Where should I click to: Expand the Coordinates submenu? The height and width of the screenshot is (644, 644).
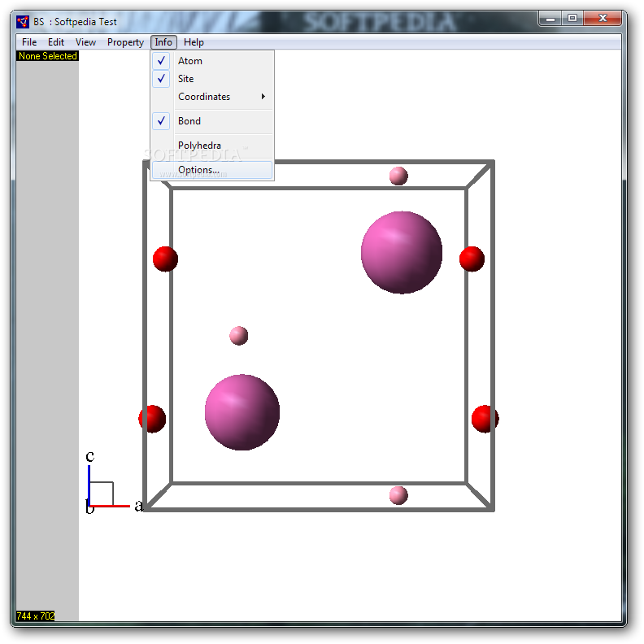pos(212,97)
